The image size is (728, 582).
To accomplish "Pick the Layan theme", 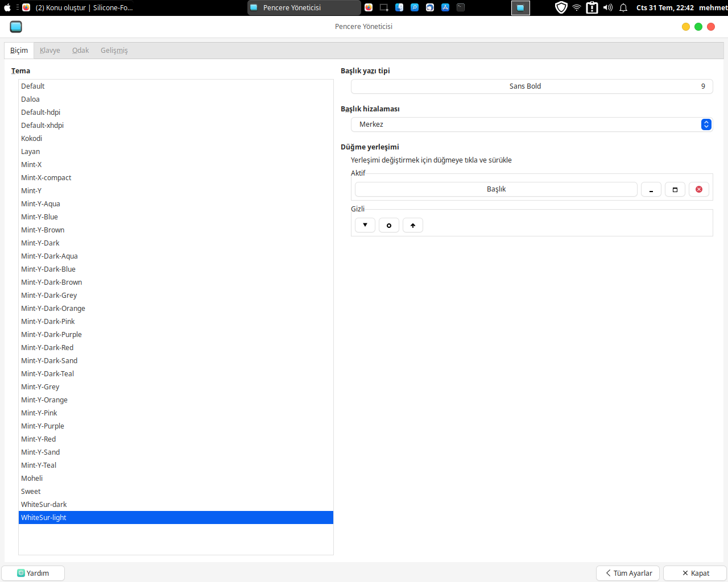I will tap(176, 152).
